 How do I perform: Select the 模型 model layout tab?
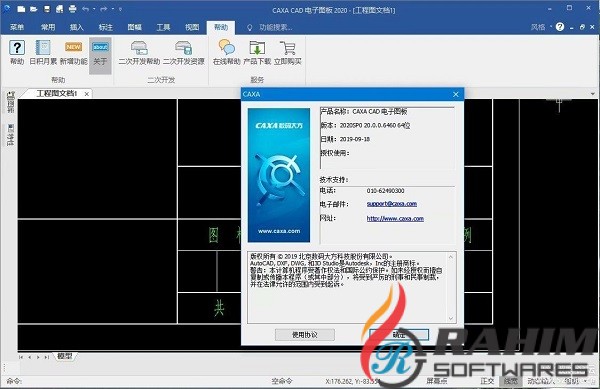[x=65, y=356]
